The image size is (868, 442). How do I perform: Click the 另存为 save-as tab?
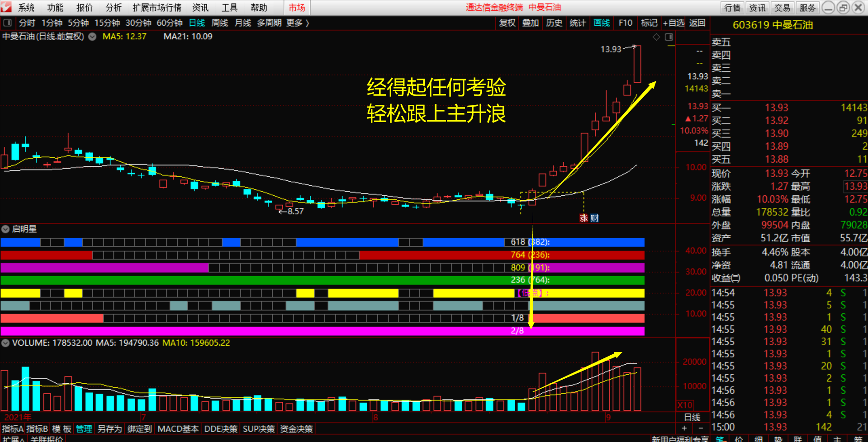[110, 429]
